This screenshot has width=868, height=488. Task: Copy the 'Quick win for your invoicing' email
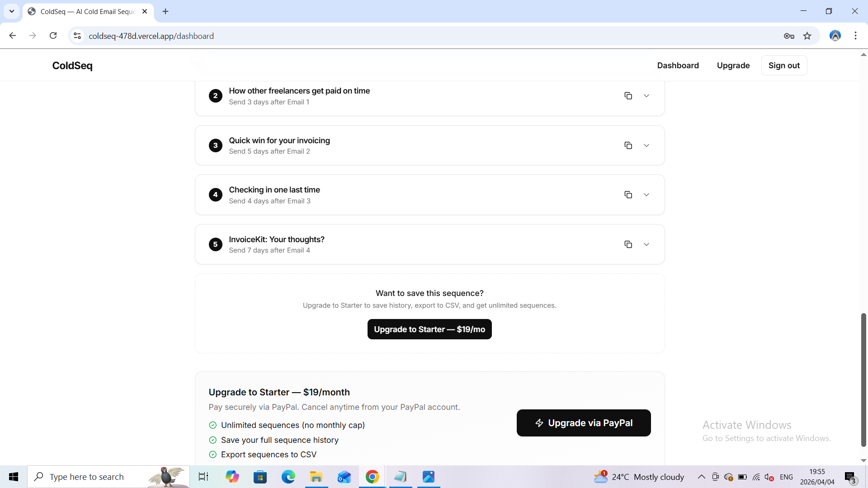click(628, 145)
